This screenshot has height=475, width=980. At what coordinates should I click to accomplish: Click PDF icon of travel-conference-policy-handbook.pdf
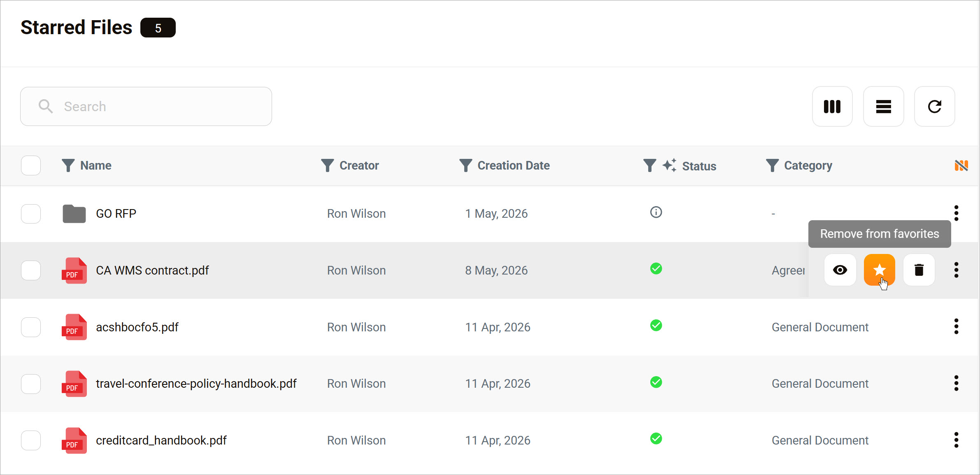(74, 384)
